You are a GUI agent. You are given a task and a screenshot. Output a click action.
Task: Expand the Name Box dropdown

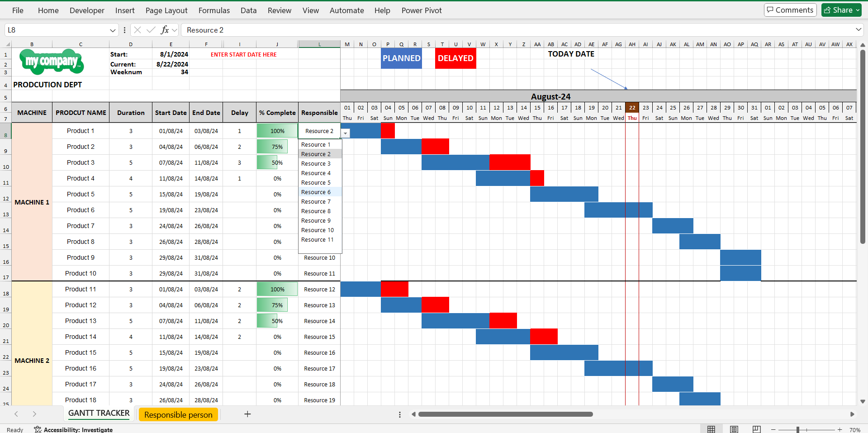coord(113,30)
